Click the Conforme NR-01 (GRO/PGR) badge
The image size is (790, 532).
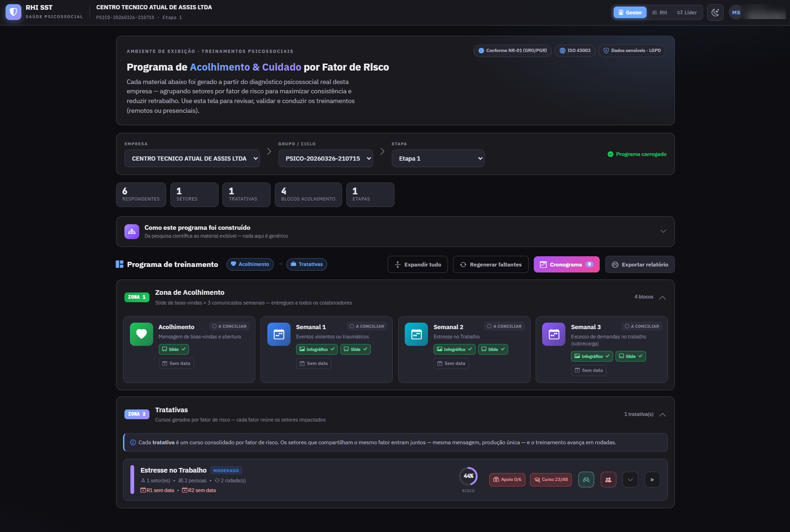coord(512,51)
